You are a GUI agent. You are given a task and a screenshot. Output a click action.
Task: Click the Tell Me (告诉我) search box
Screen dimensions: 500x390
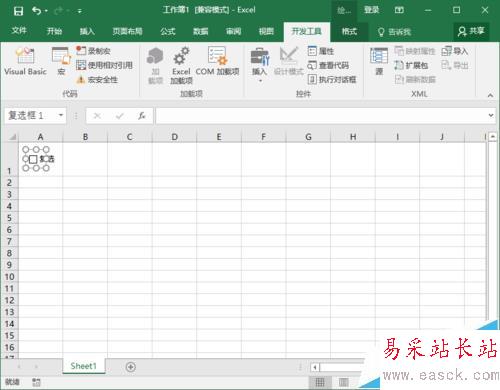point(394,32)
